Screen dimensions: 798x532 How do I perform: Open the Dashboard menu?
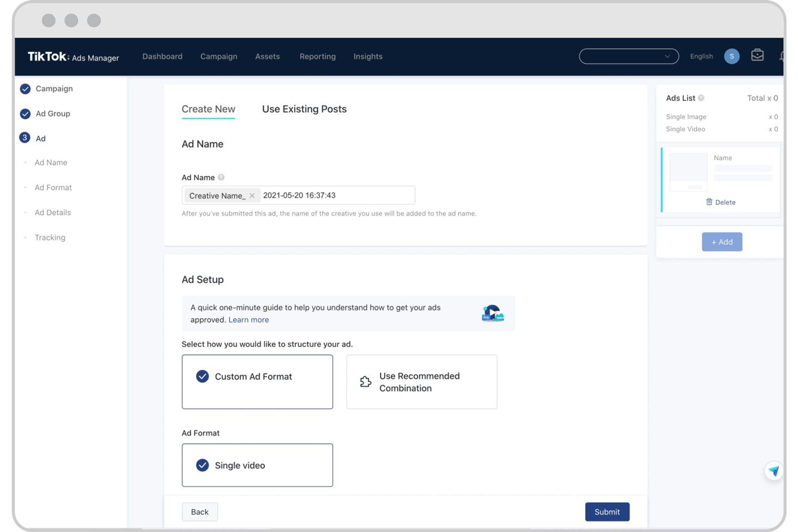point(162,56)
